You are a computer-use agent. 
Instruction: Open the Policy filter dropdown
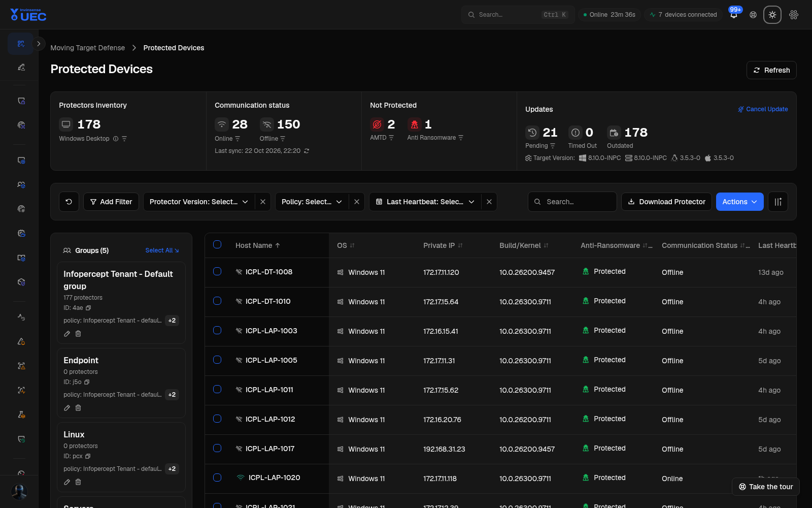312,202
